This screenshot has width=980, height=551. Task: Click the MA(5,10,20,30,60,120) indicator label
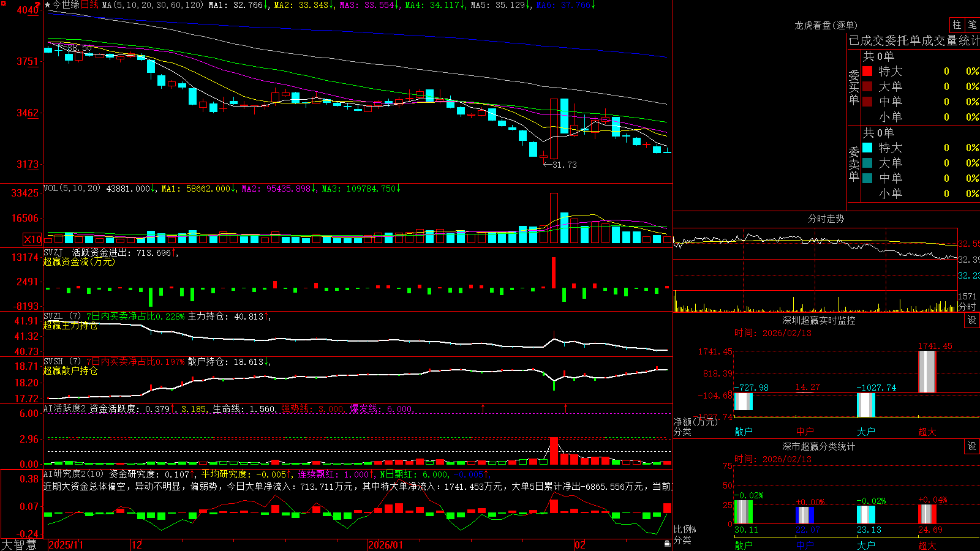point(153,5)
